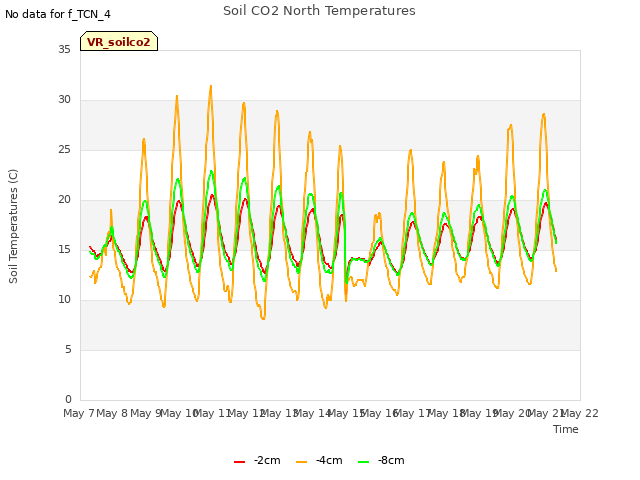The height and width of the screenshot is (480, 640).
Task: Click the y-axis tick label 20
Action: pos(64,200)
